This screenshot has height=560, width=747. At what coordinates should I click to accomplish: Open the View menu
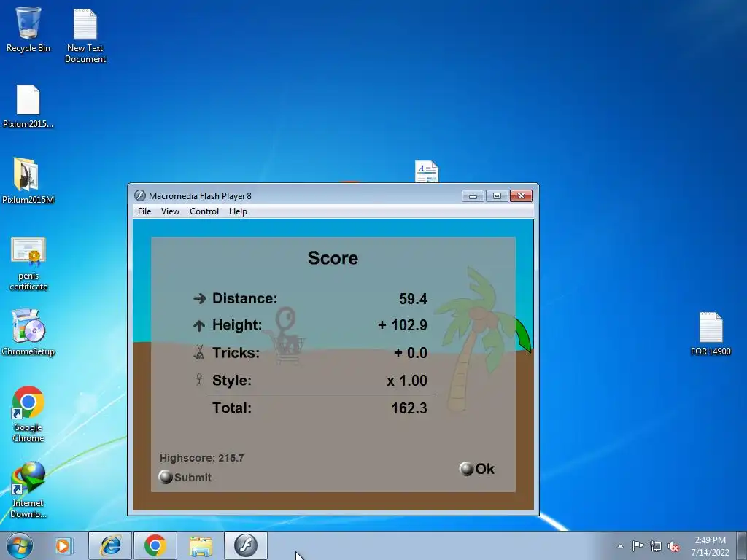coord(170,211)
